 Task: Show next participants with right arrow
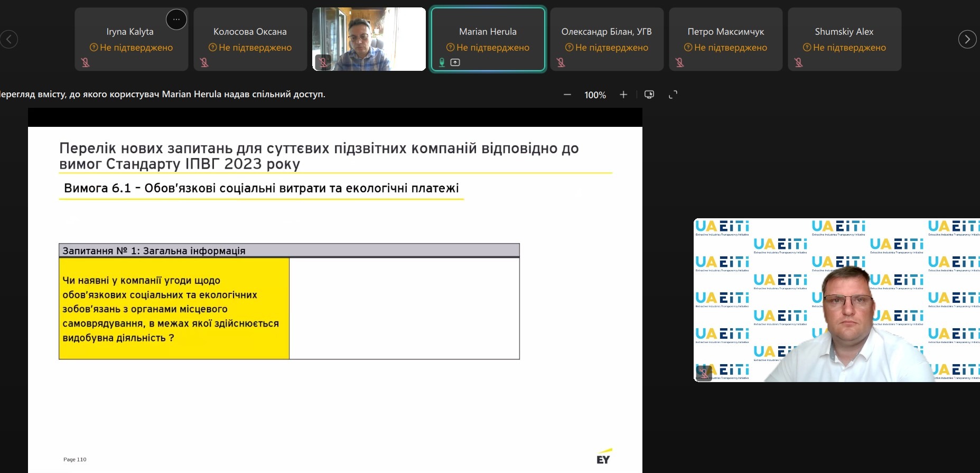tap(967, 39)
